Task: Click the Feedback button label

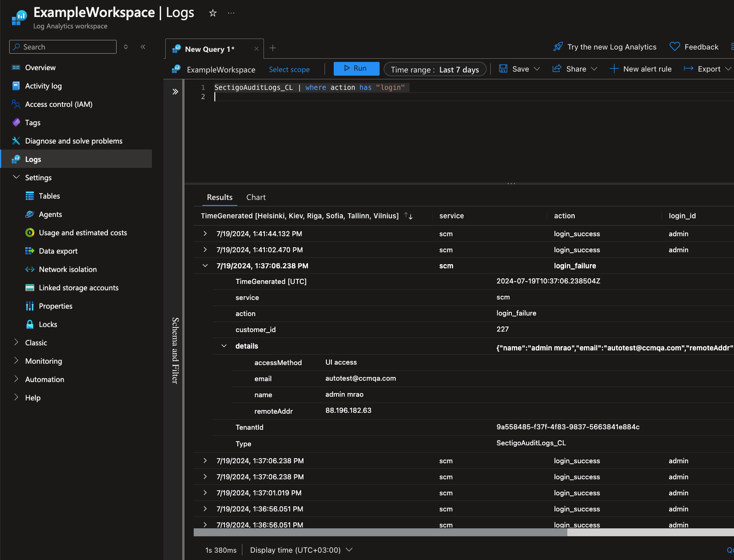Action: pos(701,47)
